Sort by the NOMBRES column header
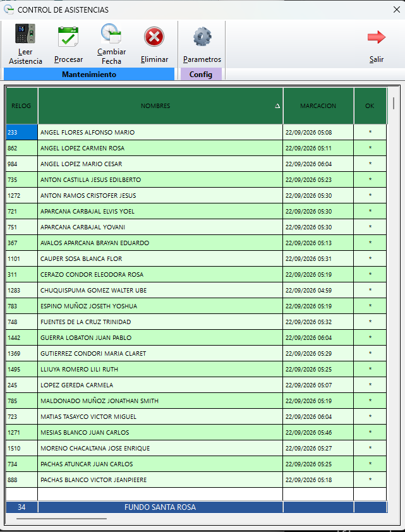Viewport: 405px width, 532px height. click(x=160, y=106)
